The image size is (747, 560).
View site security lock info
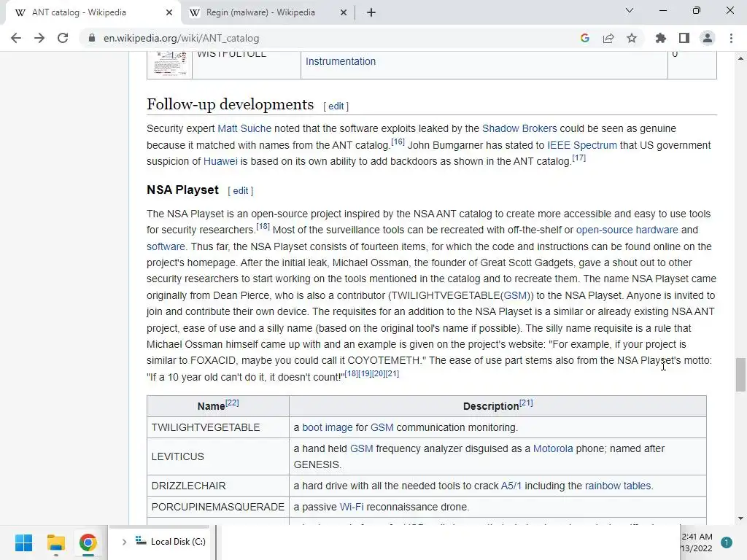click(x=91, y=38)
